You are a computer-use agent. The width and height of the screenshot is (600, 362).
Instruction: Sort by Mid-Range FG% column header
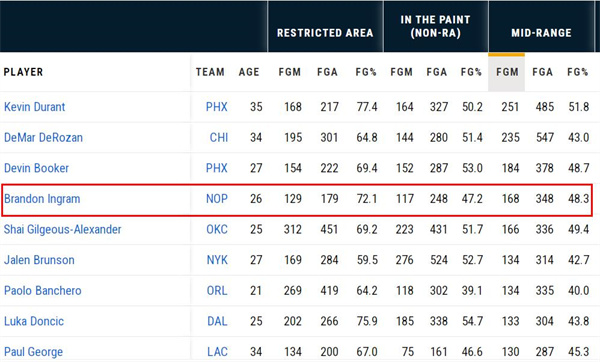(x=577, y=72)
